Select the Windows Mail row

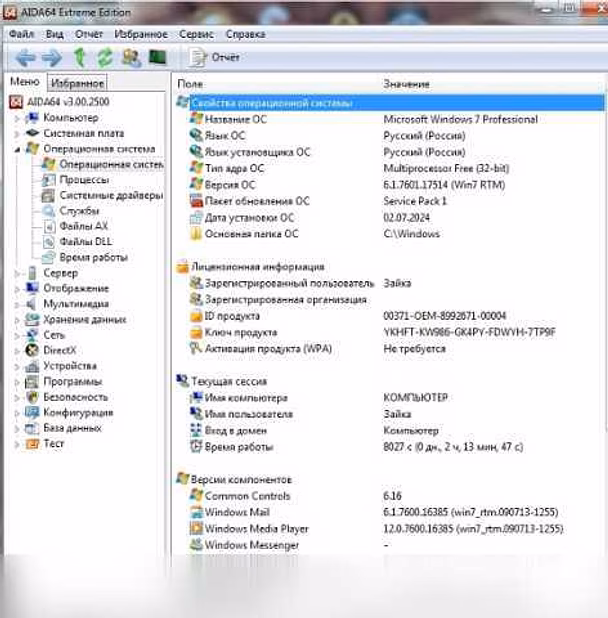[389, 512]
